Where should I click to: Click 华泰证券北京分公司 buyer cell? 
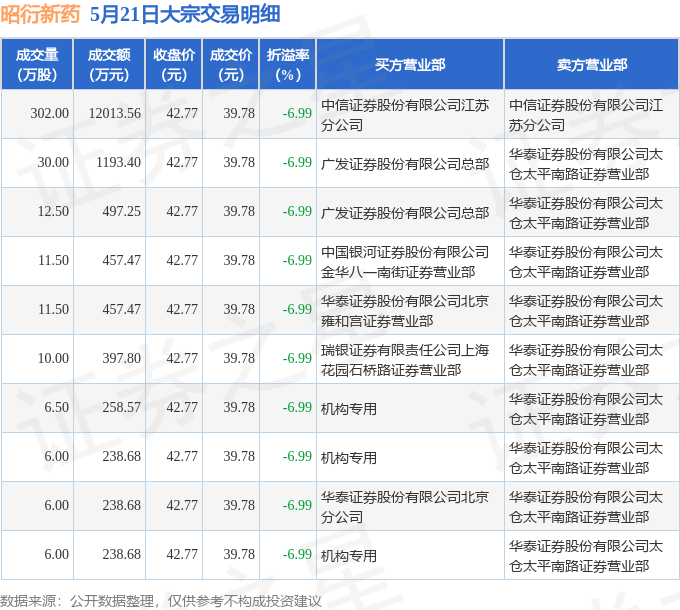[x=410, y=506]
